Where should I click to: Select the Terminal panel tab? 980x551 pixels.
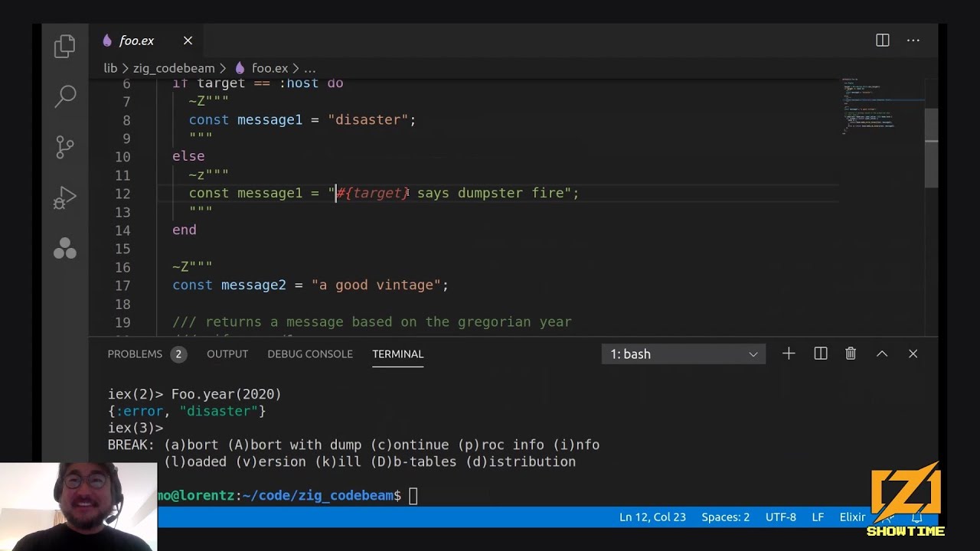pyautogui.click(x=397, y=354)
